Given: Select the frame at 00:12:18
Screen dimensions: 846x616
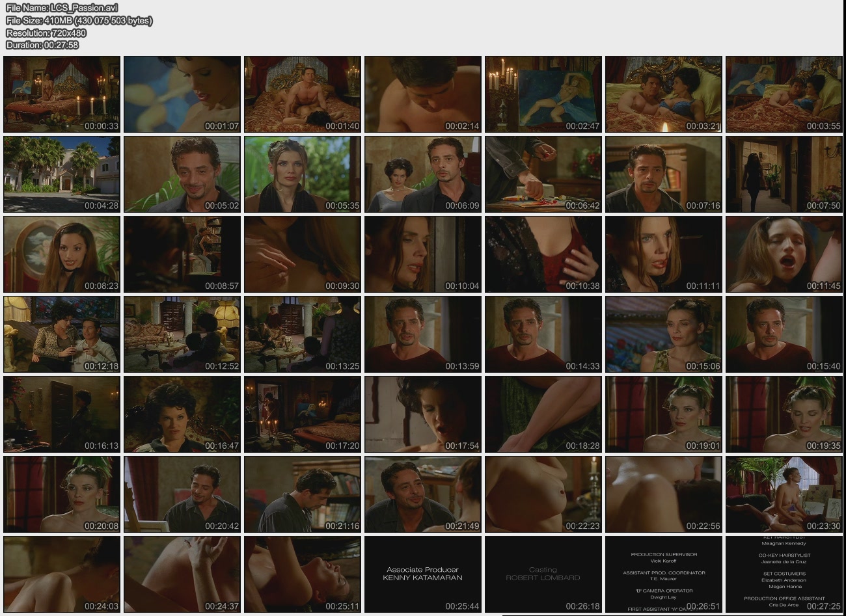Looking at the screenshot, I should pyautogui.click(x=61, y=334).
